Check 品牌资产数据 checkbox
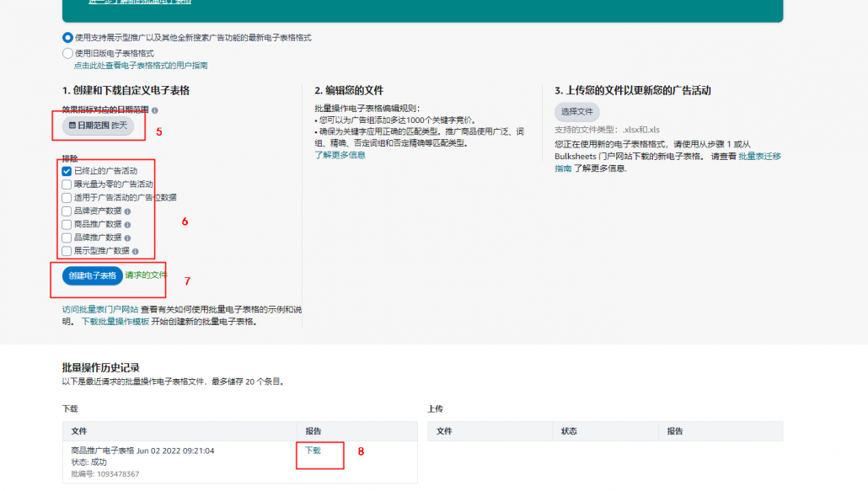 [x=67, y=211]
